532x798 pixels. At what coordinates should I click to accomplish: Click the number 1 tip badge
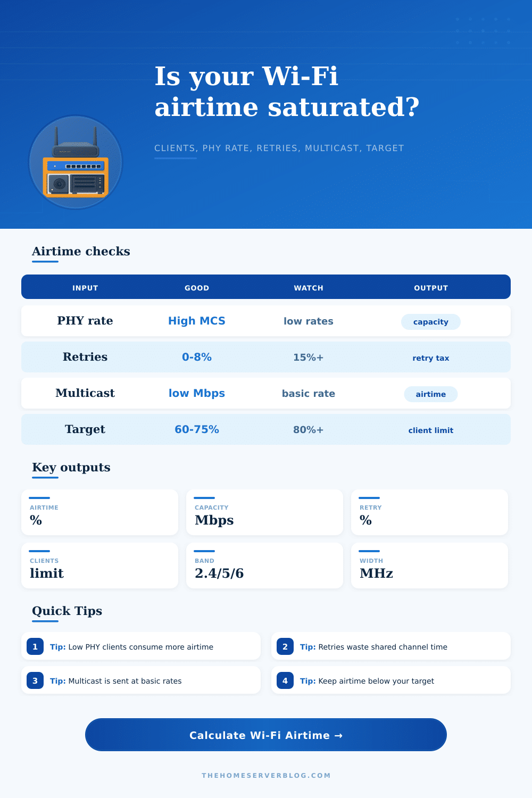(35, 646)
